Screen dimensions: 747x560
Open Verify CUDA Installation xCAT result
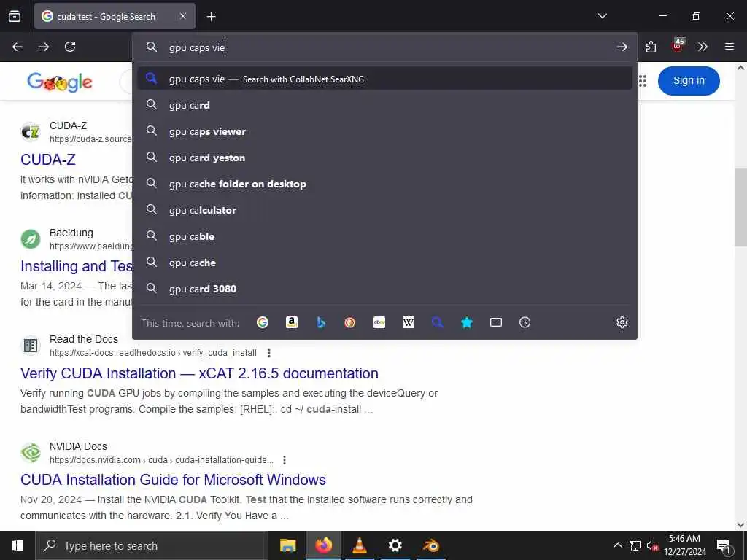199,373
